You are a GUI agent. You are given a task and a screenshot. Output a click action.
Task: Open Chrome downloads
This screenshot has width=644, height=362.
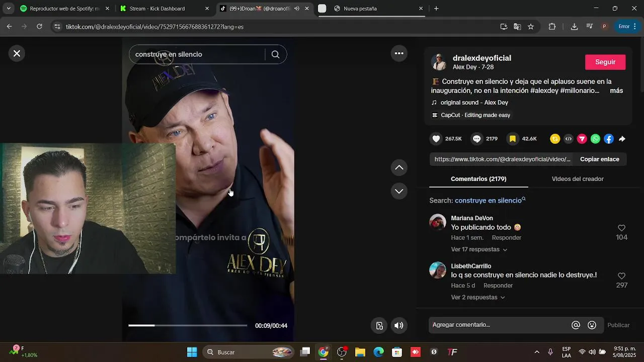pos(574,27)
